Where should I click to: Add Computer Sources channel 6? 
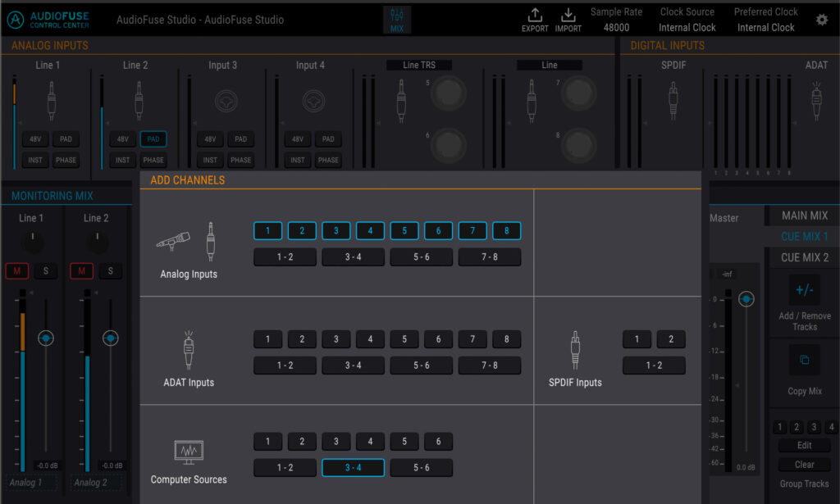click(438, 442)
